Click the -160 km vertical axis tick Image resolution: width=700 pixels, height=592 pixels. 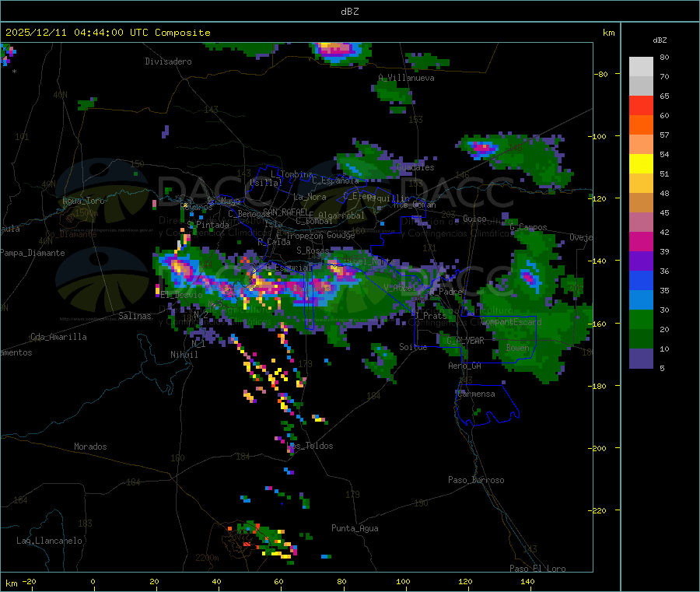[598, 324]
